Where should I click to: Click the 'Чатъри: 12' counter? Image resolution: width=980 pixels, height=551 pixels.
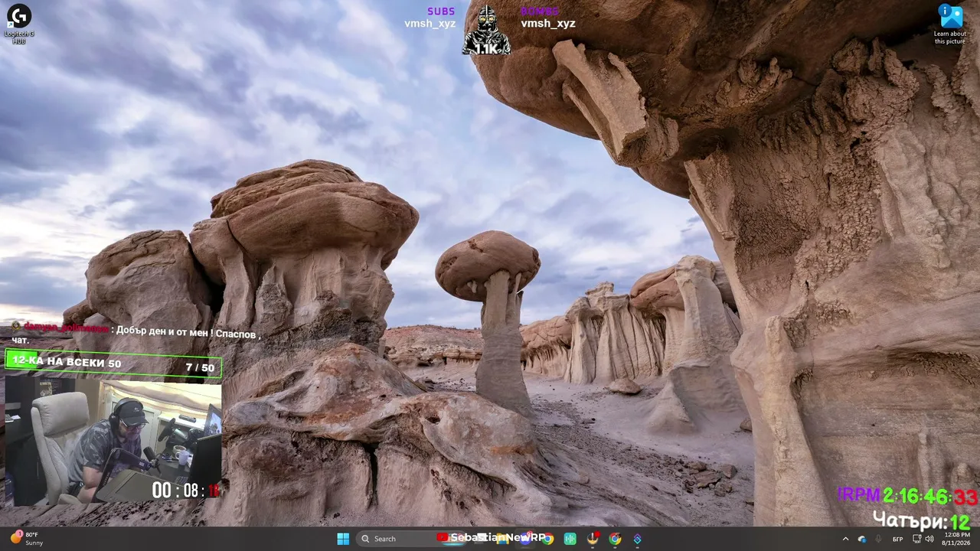click(921, 521)
